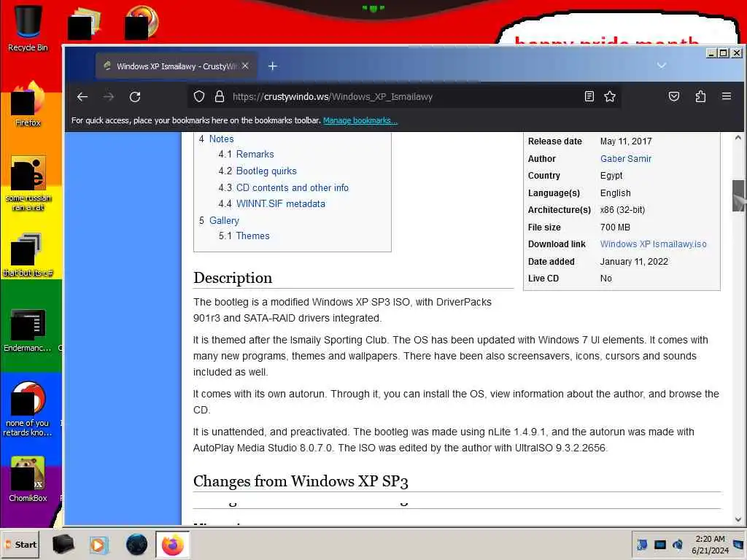Select the Firefox desktop shortcut

tap(28, 104)
